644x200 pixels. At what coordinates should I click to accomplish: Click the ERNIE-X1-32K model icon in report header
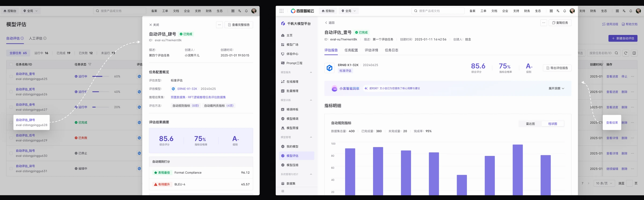tap(329, 68)
